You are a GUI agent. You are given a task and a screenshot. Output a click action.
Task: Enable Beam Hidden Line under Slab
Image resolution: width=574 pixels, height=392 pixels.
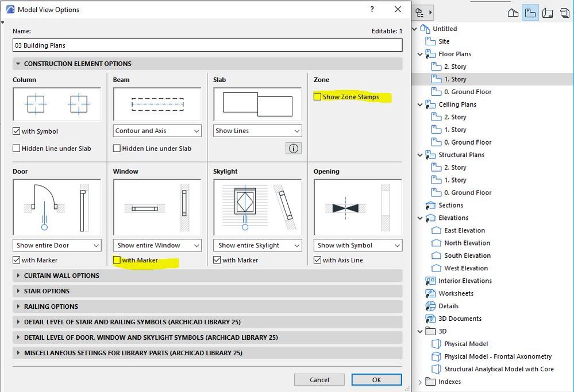click(x=117, y=148)
